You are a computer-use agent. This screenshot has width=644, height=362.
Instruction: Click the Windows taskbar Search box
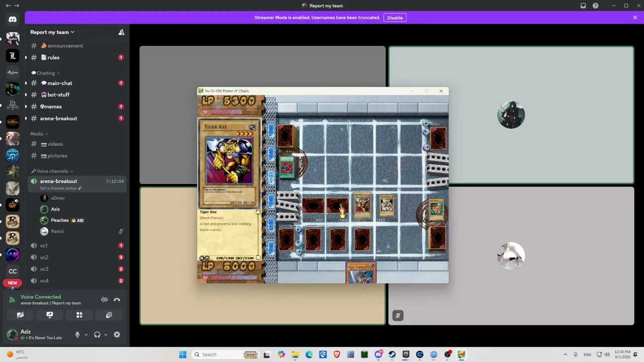coord(225,354)
